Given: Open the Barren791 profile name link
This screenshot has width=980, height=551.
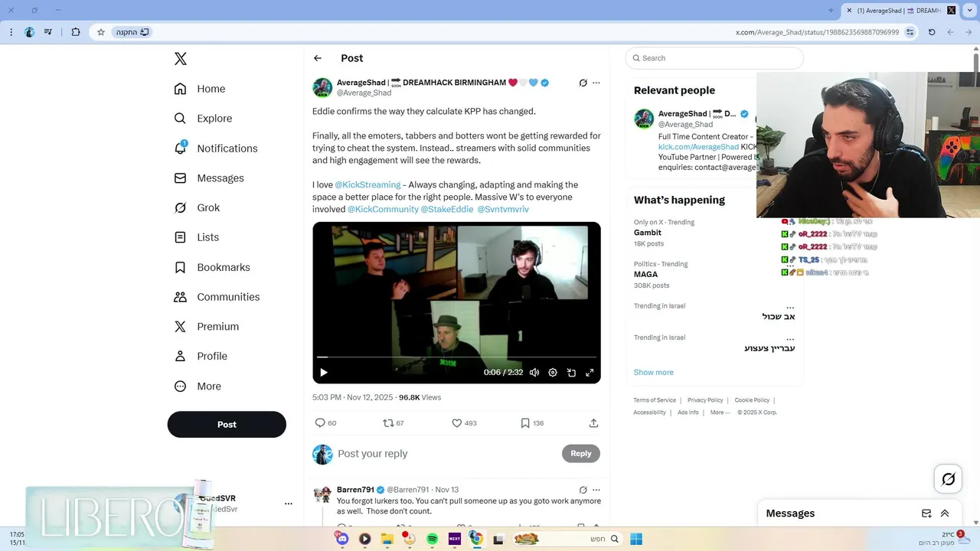Looking at the screenshot, I should 355,490.
